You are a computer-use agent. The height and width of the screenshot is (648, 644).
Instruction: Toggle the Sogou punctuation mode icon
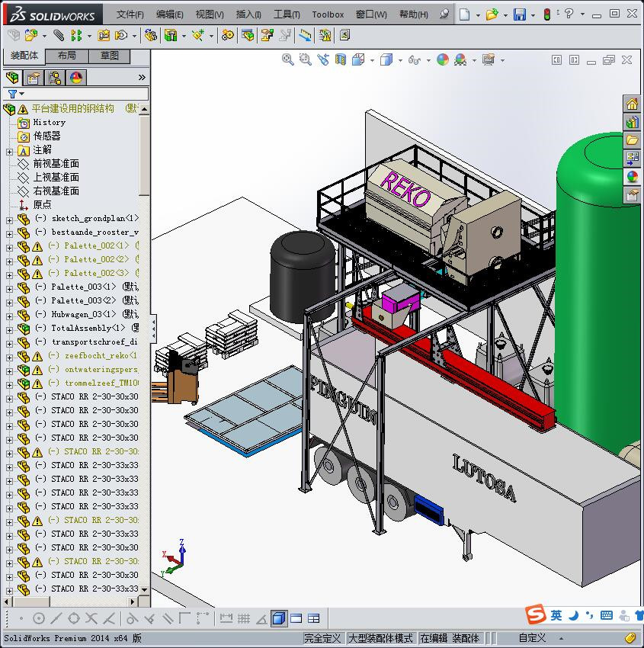[589, 615]
